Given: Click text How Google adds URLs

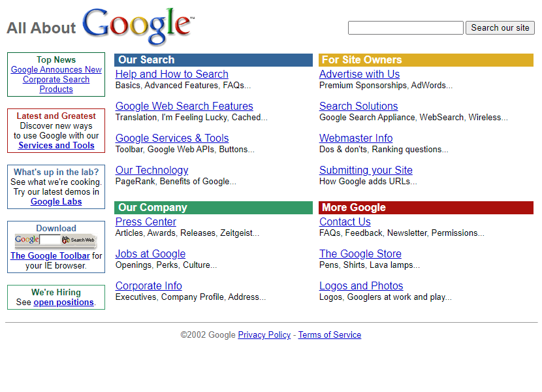Looking at the screenshot, I should pos(368,181).
